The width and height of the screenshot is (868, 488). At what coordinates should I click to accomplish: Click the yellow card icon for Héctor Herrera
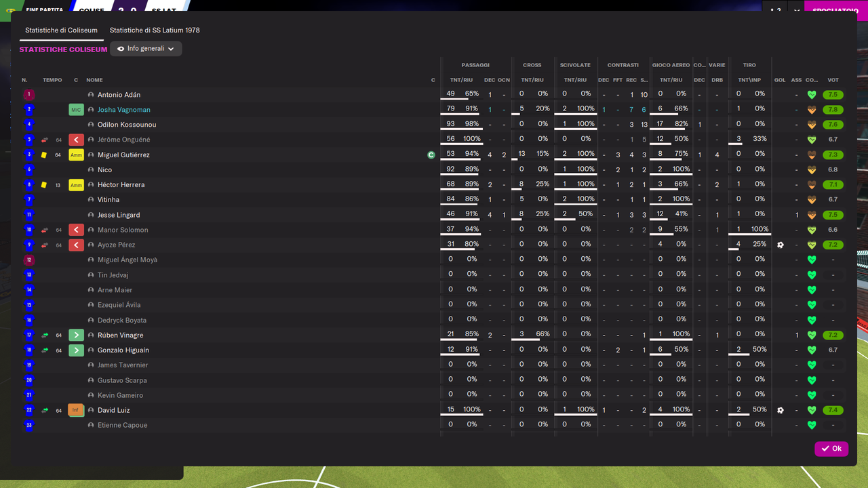tap(44, 184)
